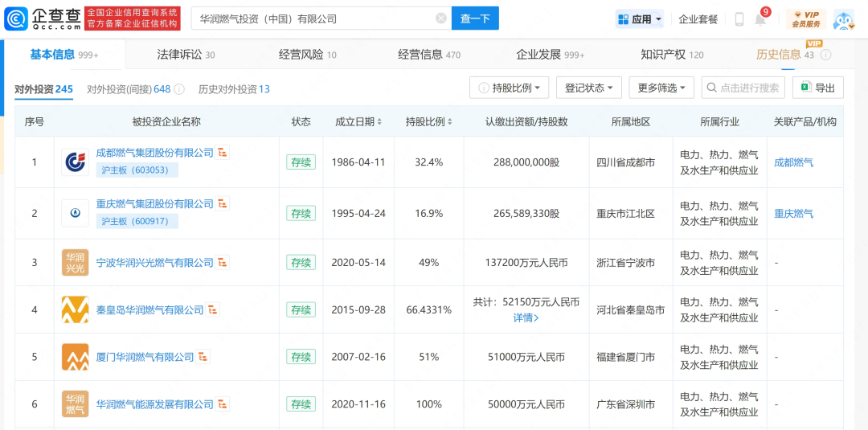Select 对外投资(间接) 648 sub-tab
Image resolution: width=868 pixels, height=430 pixels.
click(x=129, y=89)
